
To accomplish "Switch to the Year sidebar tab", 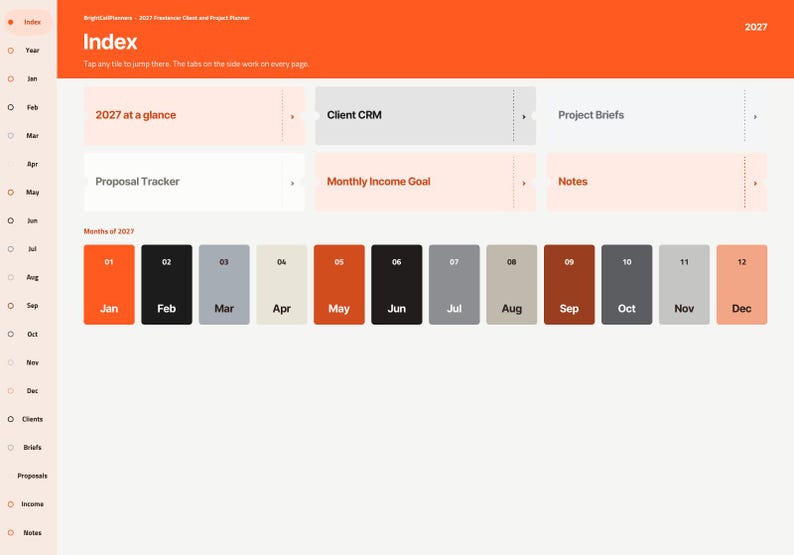I will click(x=28, y=51).
